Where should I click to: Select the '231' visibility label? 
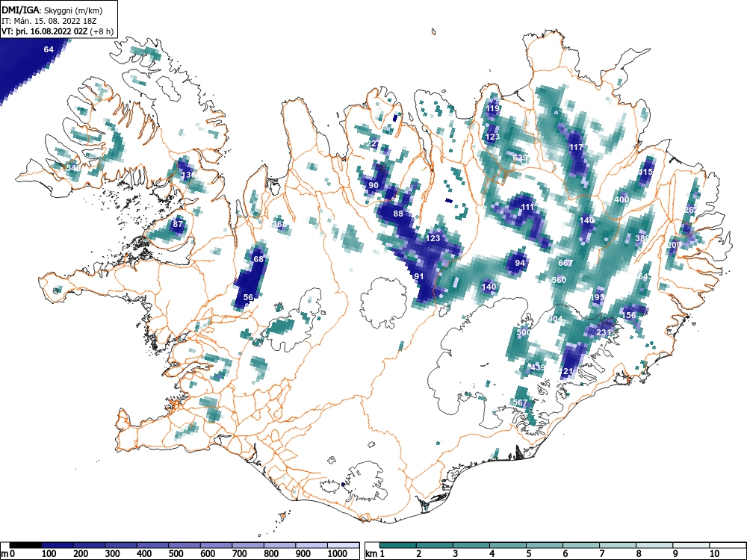[x=604, y=332]
